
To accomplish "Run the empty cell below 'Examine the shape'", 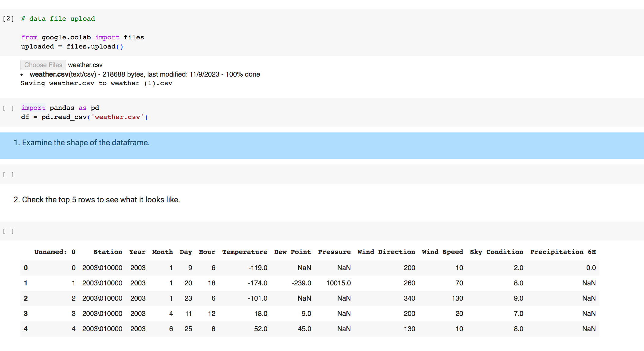I will [x=8, y=175].
